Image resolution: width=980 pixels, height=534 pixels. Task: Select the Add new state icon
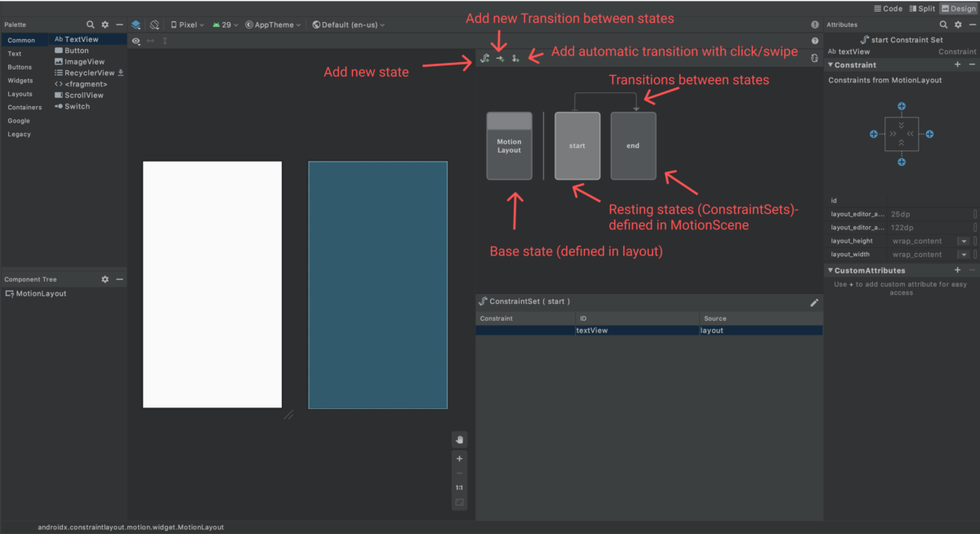[x=484, y=58]
